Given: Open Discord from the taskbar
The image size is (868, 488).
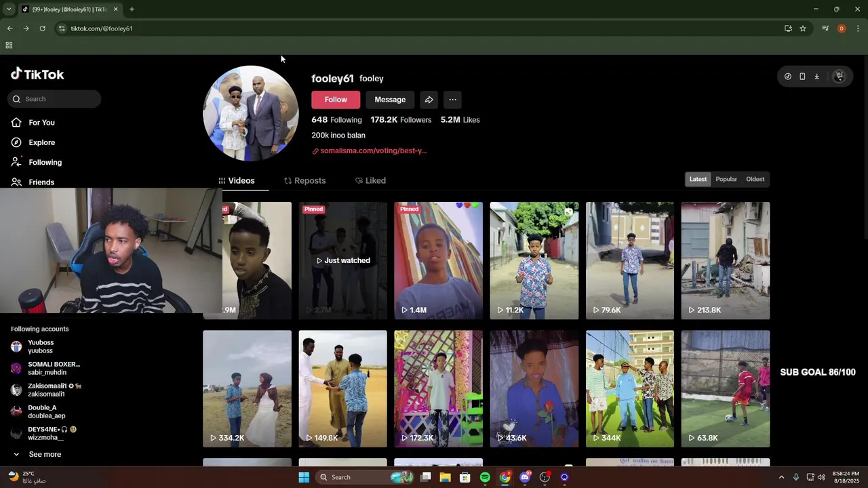Looking at the screenshot, I should (524, 477).
